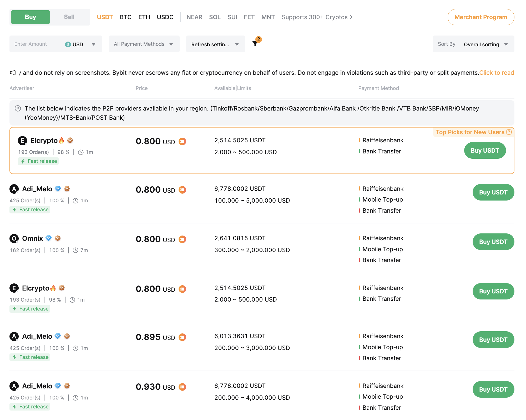The width and height of the screenshot is (526, 420).
Task: Select the SOL tab
Action: [215, 17]
